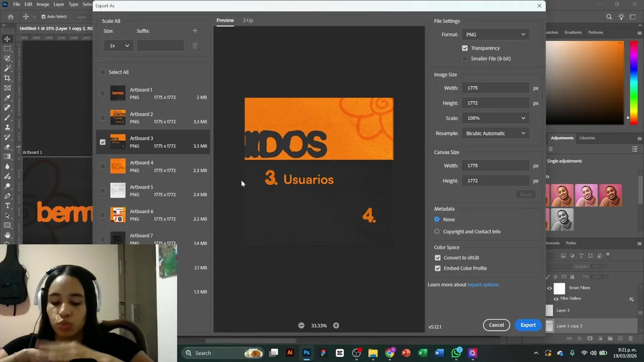Pick a color in the color field
Screen dimensions: 644x362
click(585, 82)
